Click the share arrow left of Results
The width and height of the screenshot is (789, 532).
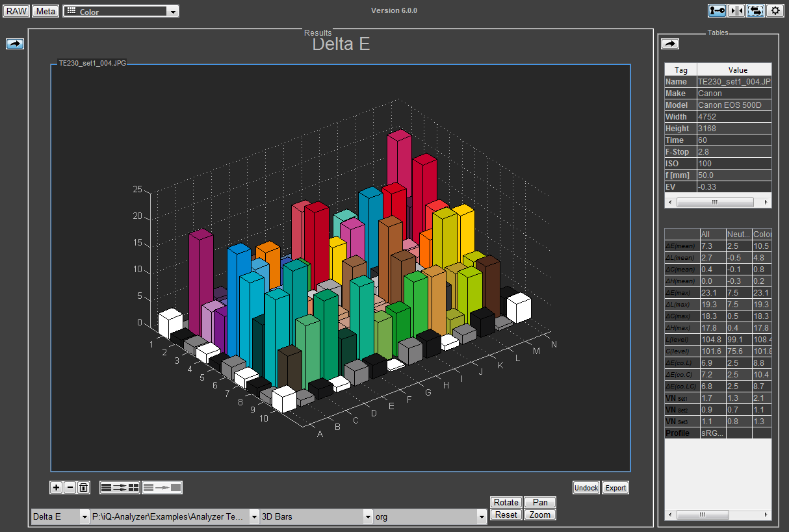(x=15, y=44)
